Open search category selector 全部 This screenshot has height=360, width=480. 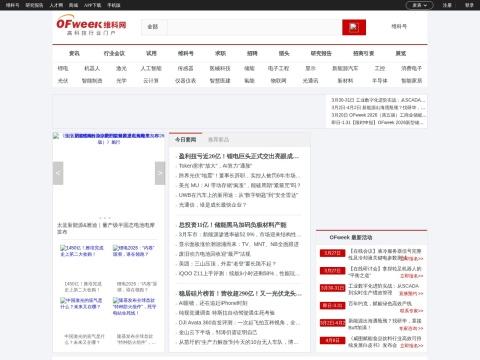point(153,27)
